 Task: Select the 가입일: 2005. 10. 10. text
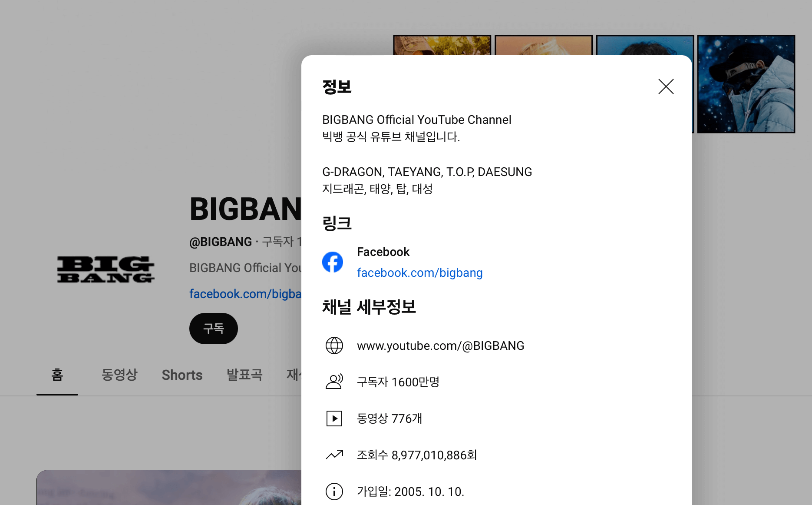pyautogui.click(x=410, y=492)
